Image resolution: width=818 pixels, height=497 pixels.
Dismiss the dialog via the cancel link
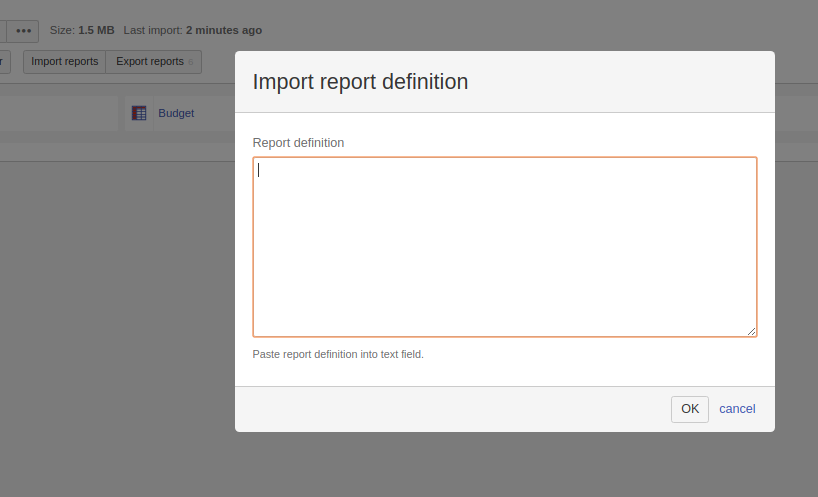737,409
